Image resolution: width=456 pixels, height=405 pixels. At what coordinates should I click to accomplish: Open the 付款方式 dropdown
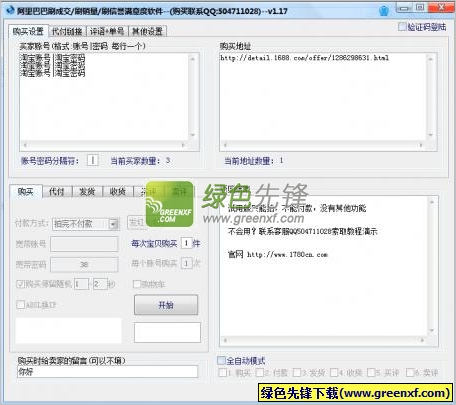114,224
